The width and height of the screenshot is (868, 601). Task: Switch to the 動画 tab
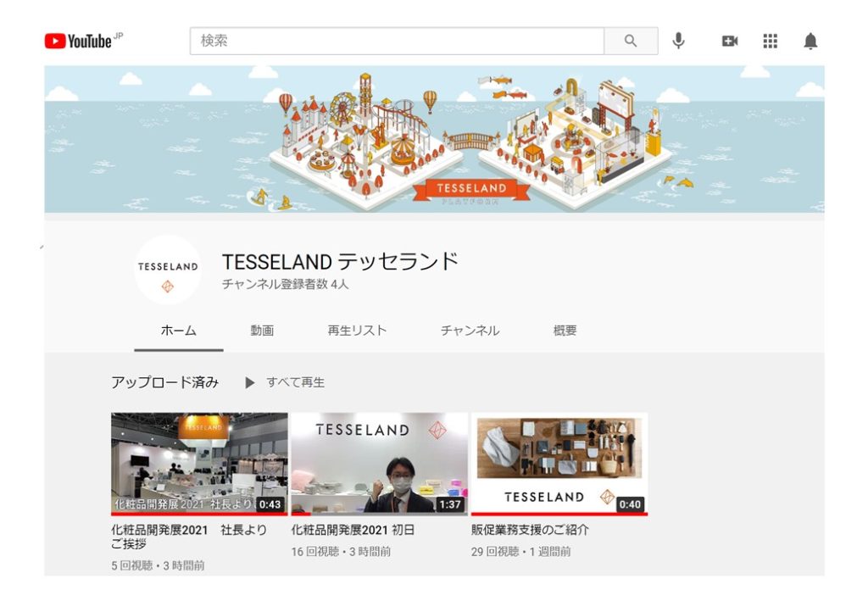[x=262, y=331]
